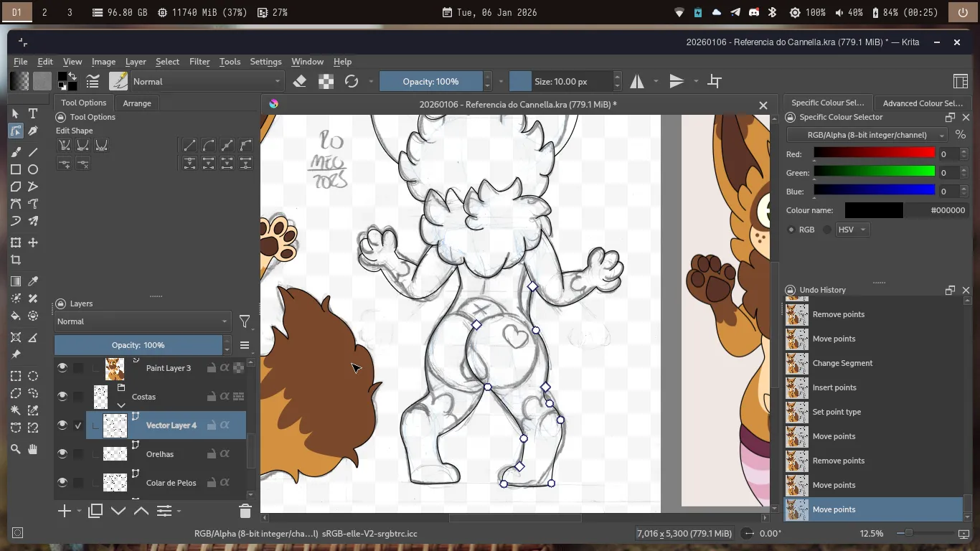
Task: Select the Text tool in toolbox
Action: pyautogui.click(x=33, y=113)
